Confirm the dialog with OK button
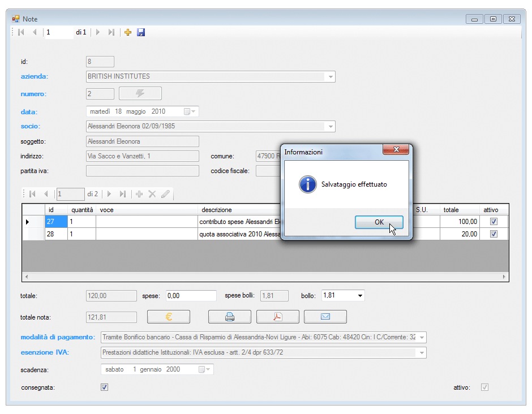Image resolution: width=532 pixels, height=414 pixels. click(x=379, y=222)
